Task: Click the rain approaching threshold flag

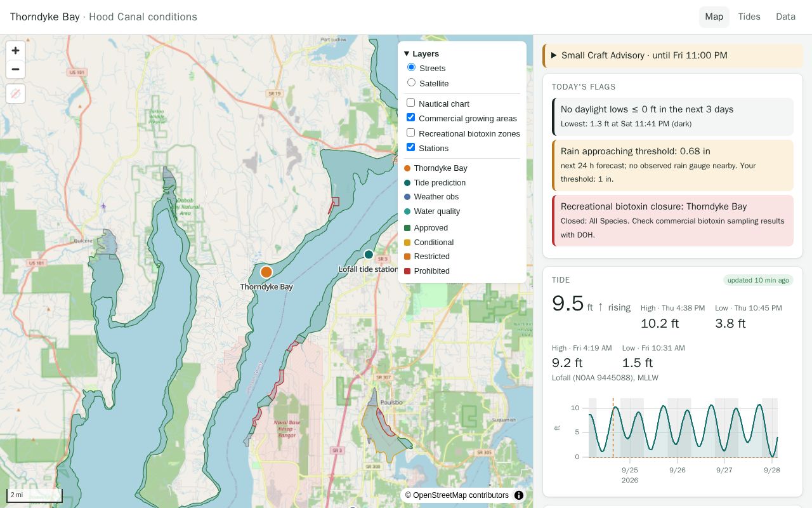Action: [673, 165]
